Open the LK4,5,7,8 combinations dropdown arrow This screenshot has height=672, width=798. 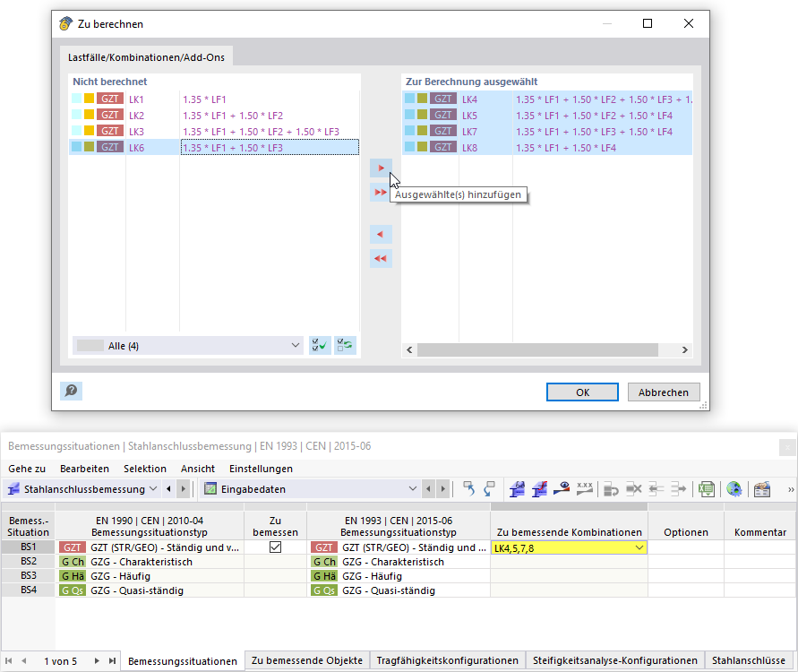(x=639, y=547)
